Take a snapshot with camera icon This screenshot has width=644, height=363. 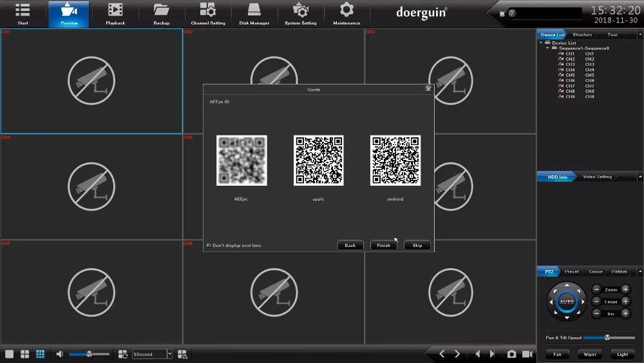511,354
